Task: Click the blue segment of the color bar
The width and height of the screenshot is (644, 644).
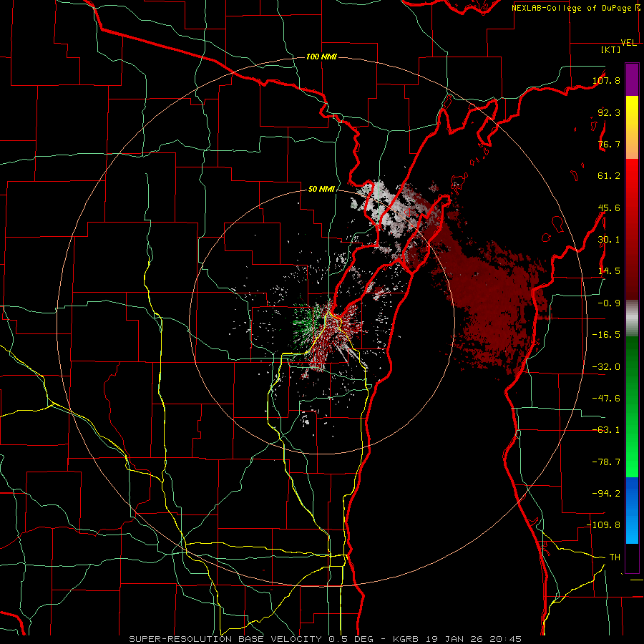Action: pos(632,510)
